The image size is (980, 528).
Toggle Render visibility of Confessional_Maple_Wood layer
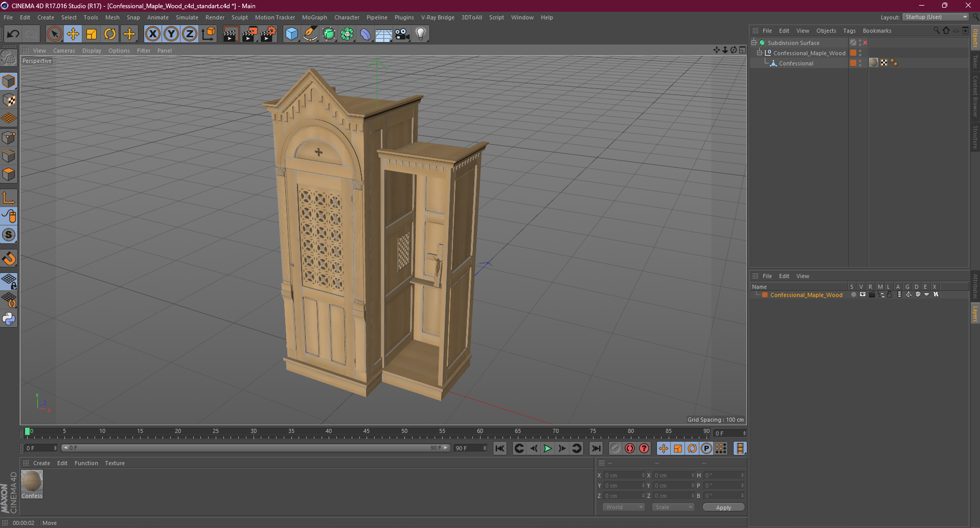pos(872,294)
